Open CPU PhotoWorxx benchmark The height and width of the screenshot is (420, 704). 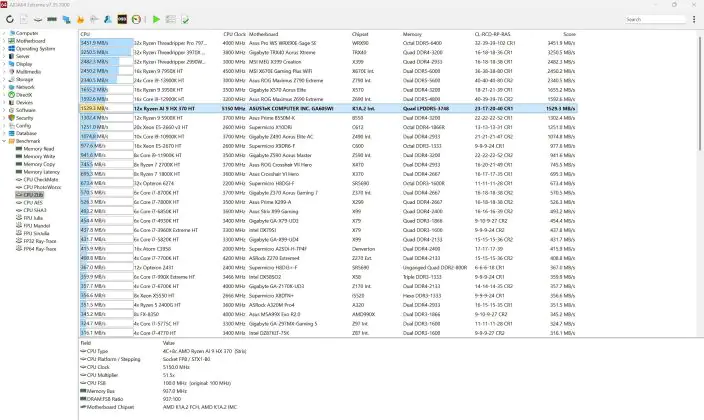[42, 187]
